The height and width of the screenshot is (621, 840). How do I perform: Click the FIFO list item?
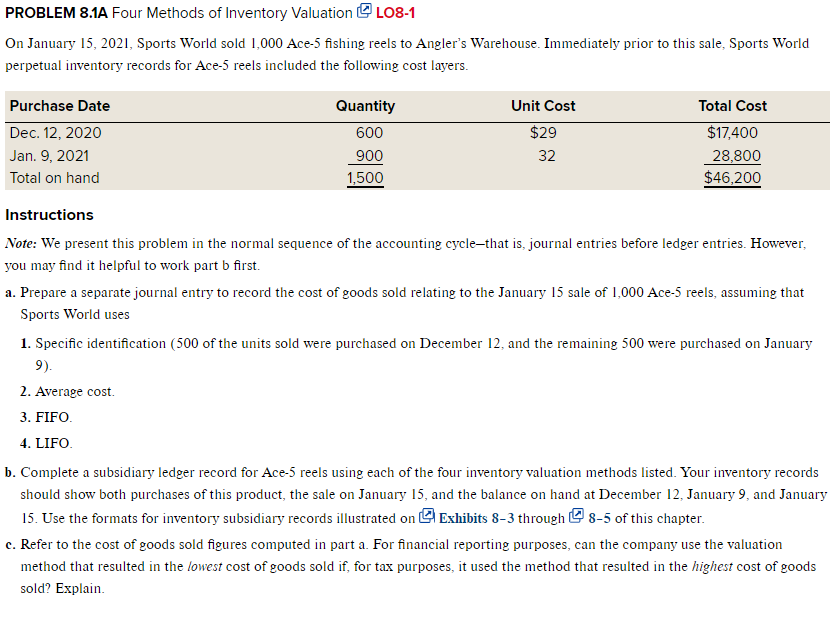click(x=46, y=417)
